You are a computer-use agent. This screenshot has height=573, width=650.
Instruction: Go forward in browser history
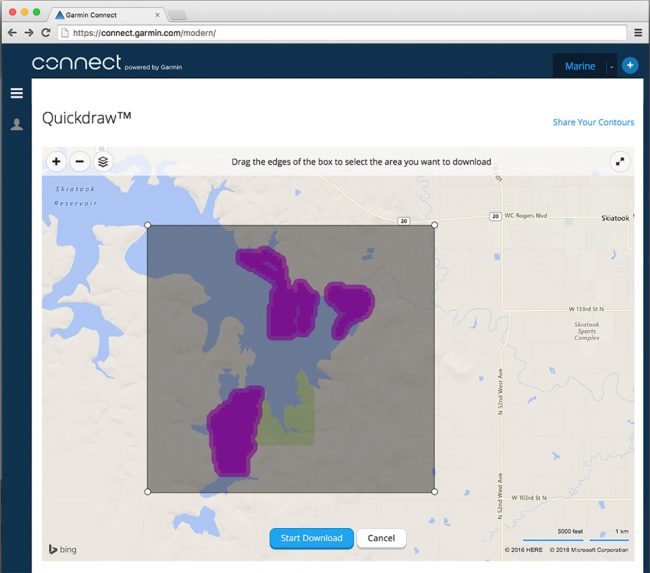click(x=29, y=32)
